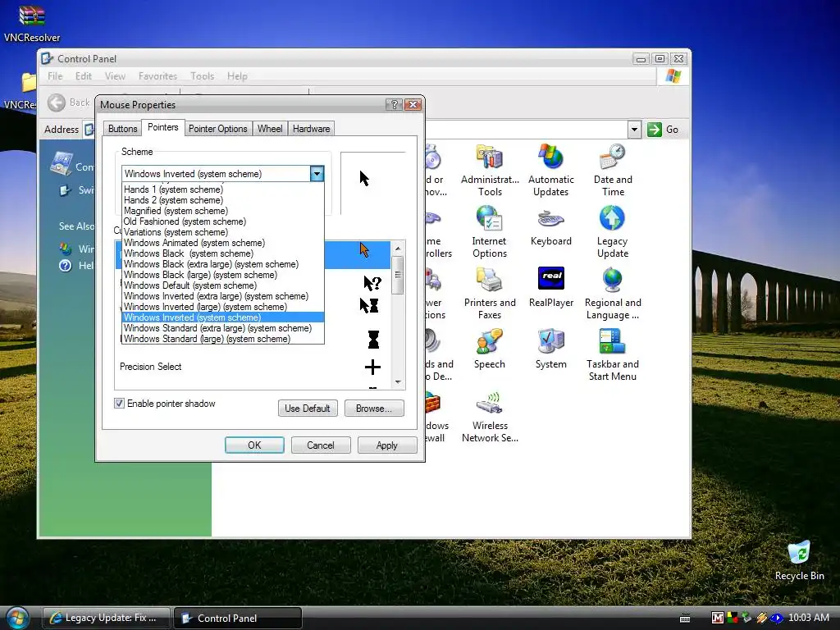This screenshot has width=840, height=630.
Task: Open the Tools menu in Control Panel
Action: (x=202, y=76)
